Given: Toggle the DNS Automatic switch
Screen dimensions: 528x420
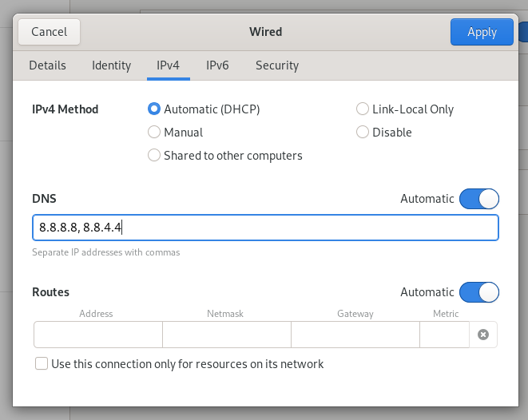Looking at the screenshot, I should [478, 199].
